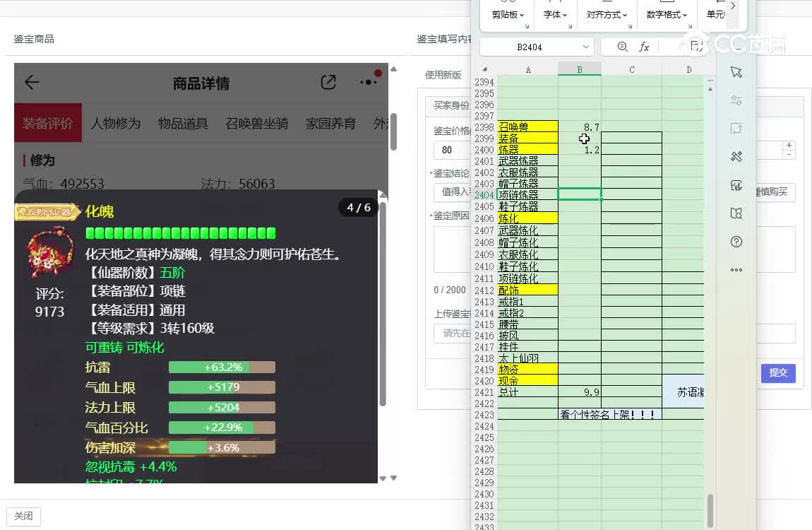The image size is (812, 530).
Task: Click the fx insert function icon
Action: (644, 47)
